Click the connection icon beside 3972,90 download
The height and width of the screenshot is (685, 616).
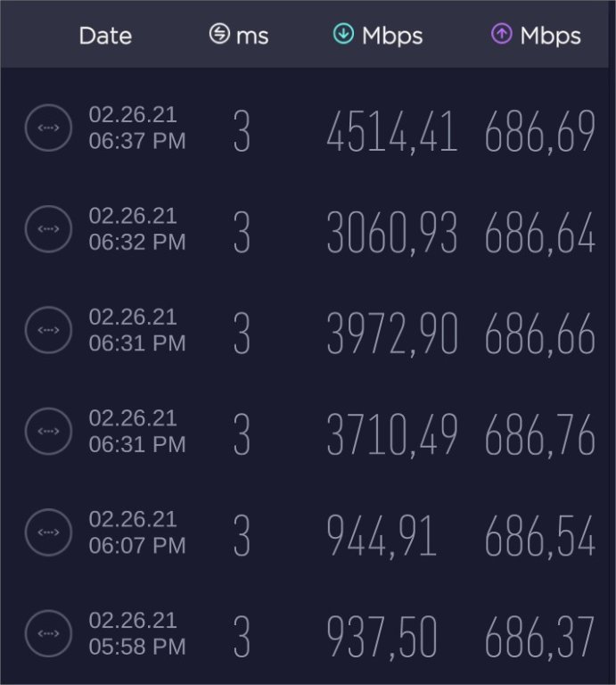click(48, 330)
